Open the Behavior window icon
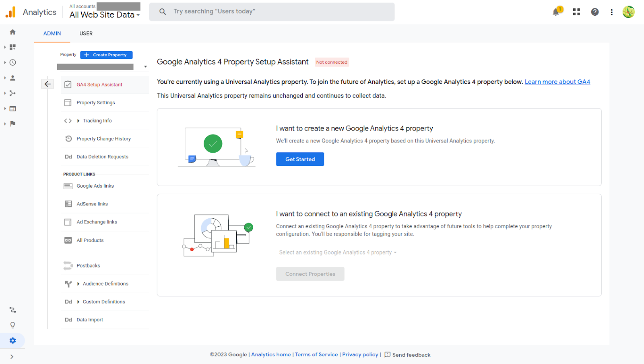Screen dimensions: 644x364 (12, 108)
